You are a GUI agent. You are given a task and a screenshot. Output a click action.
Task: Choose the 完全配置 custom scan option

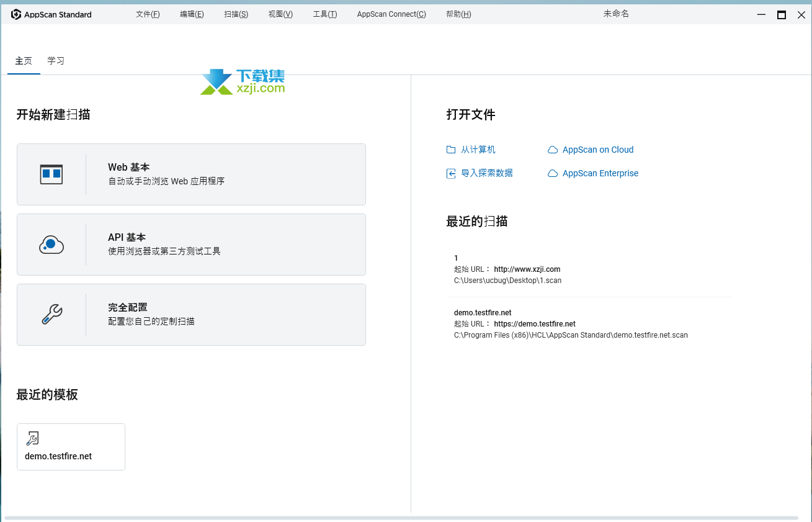[191, 315]
